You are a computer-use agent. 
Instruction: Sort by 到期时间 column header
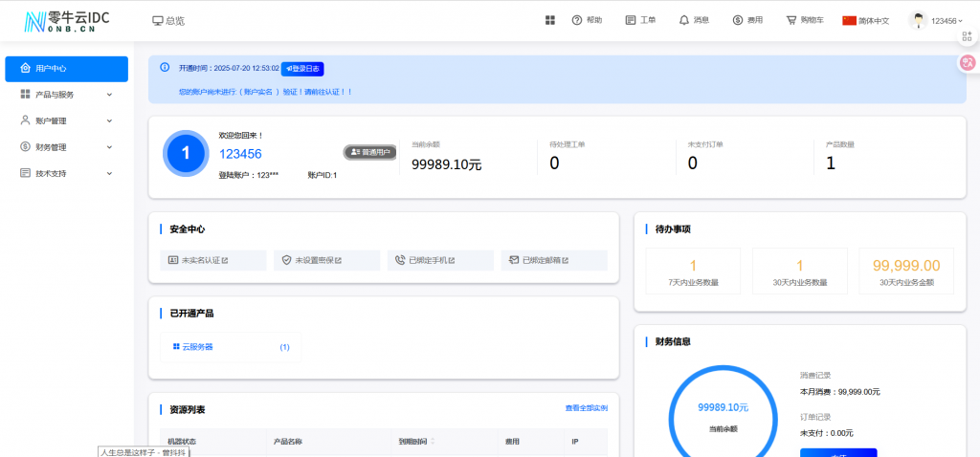coord(417,442)
